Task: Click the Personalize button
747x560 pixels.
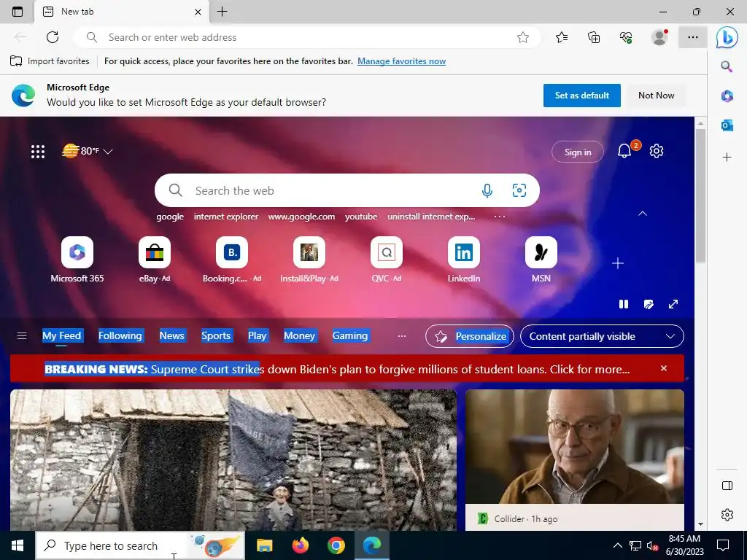Action: pyautogui.click(x=470, y=336)
